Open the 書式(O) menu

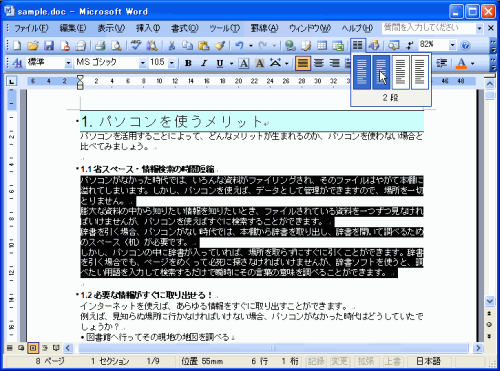coord(184,29)
